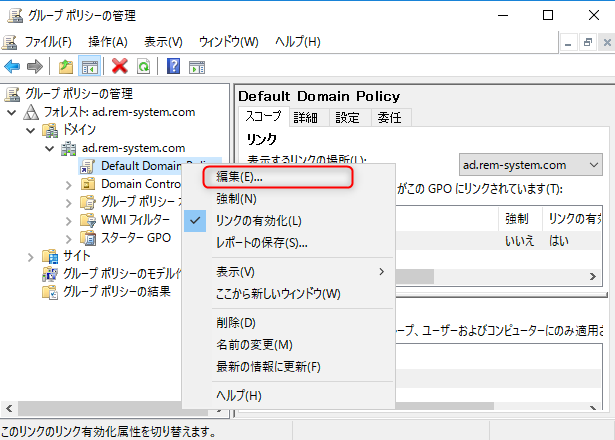Click the green Refresh toolbar icon

143,66
